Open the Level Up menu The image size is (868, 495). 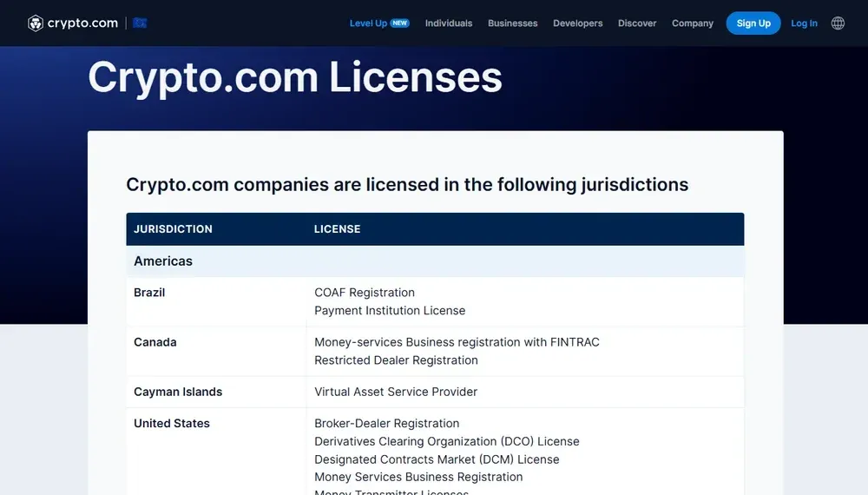[368, 23]
